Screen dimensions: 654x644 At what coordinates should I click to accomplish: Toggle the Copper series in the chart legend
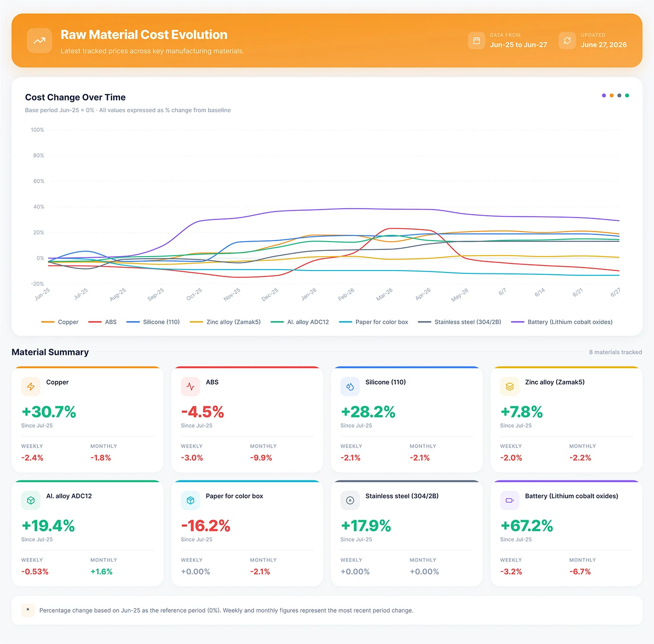[60, 322]
